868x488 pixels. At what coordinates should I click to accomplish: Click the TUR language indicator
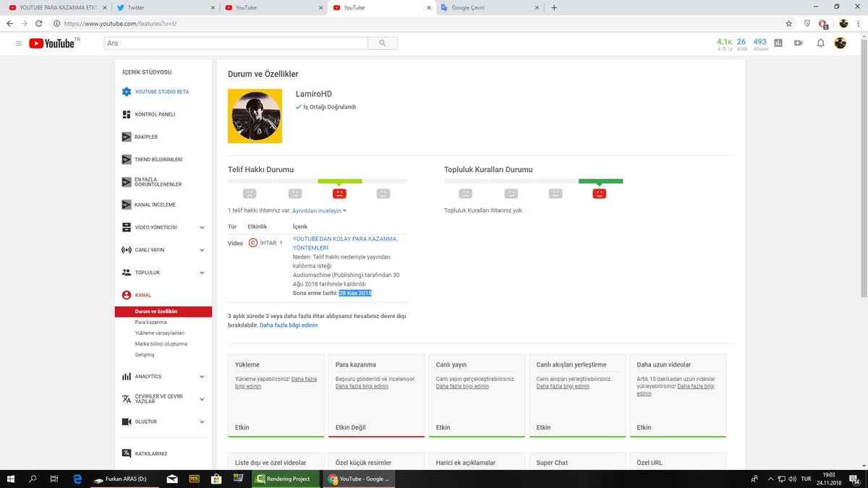tap(806, 479)
